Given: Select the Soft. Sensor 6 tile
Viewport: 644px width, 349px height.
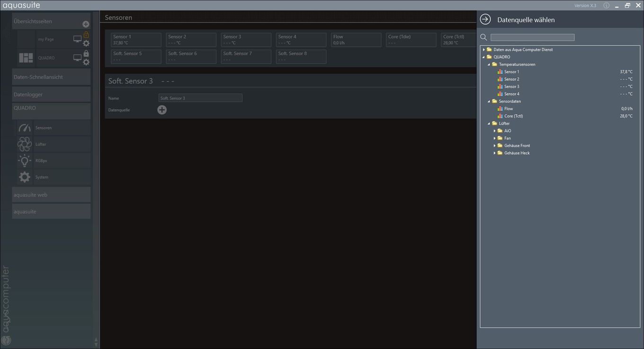Looking at the screenshot, I should click(191, 57).
